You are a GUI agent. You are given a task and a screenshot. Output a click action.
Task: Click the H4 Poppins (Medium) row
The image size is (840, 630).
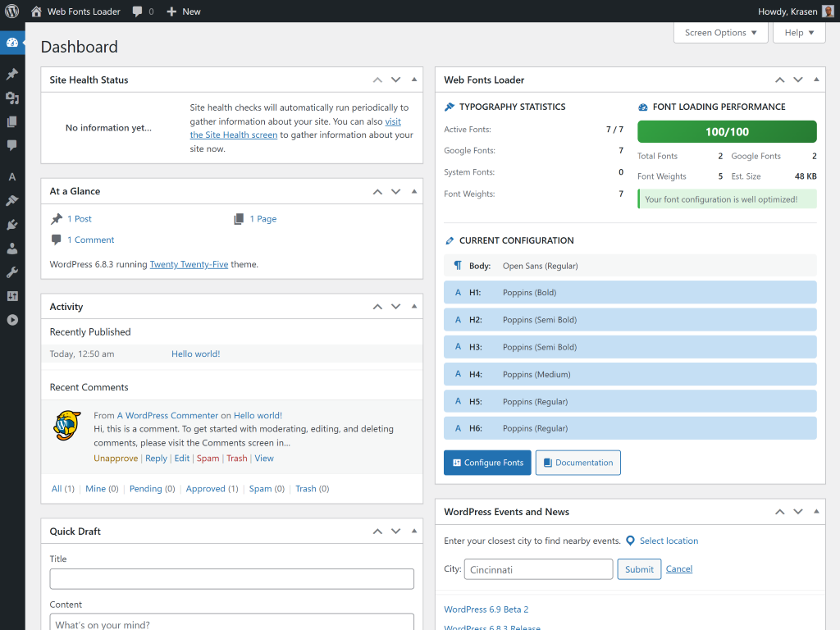point(630,374)
